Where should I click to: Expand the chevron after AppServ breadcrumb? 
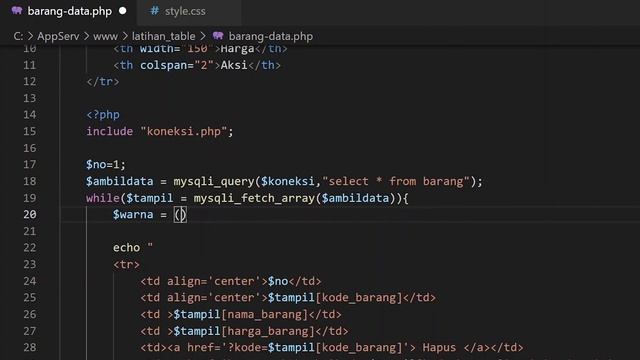(x=86, y=36)
